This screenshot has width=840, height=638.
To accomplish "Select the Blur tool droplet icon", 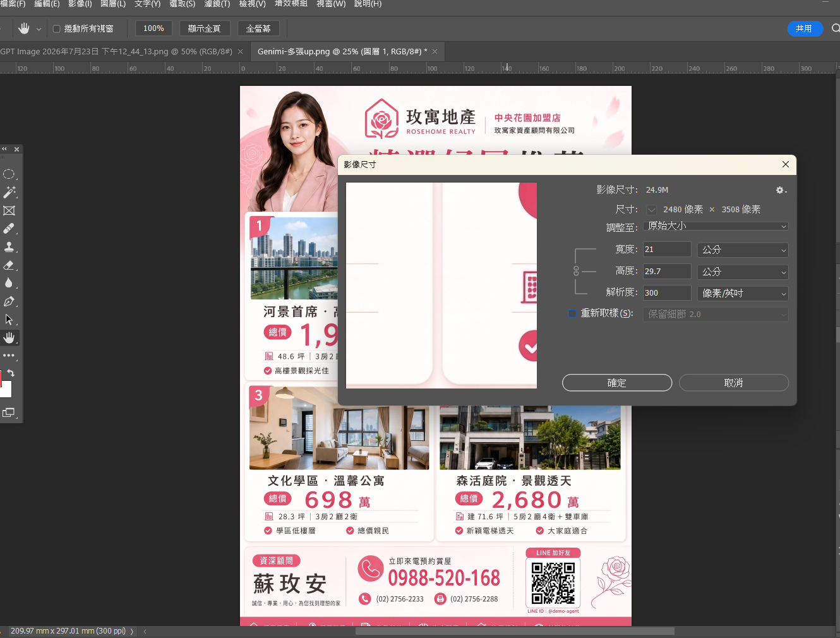I will pos(9,283).
